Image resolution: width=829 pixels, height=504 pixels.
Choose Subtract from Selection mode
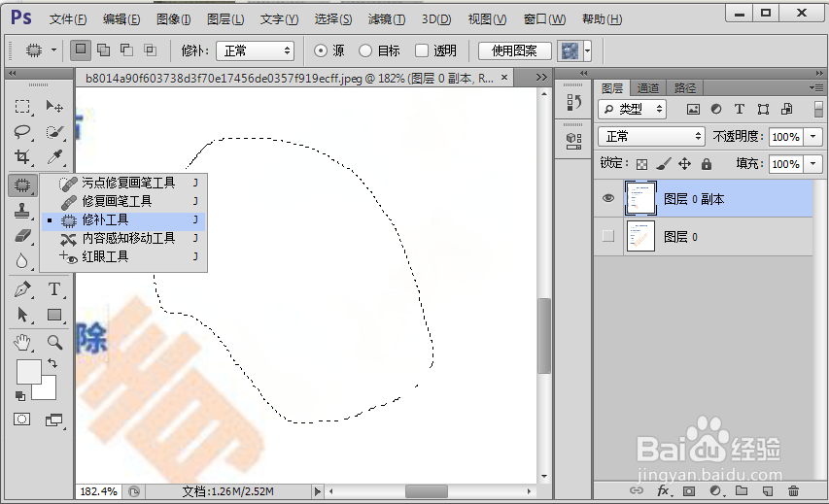pyautogui.click(x=127, y=50)
